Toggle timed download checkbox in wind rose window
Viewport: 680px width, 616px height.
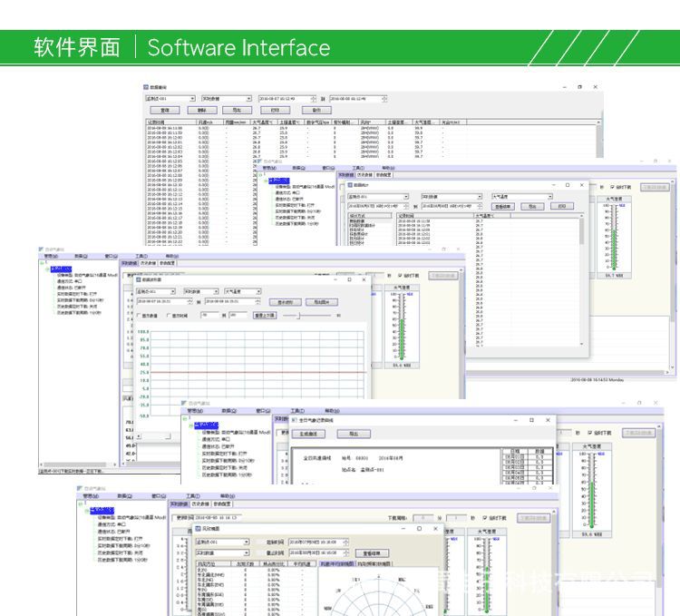tap(485, 518)
